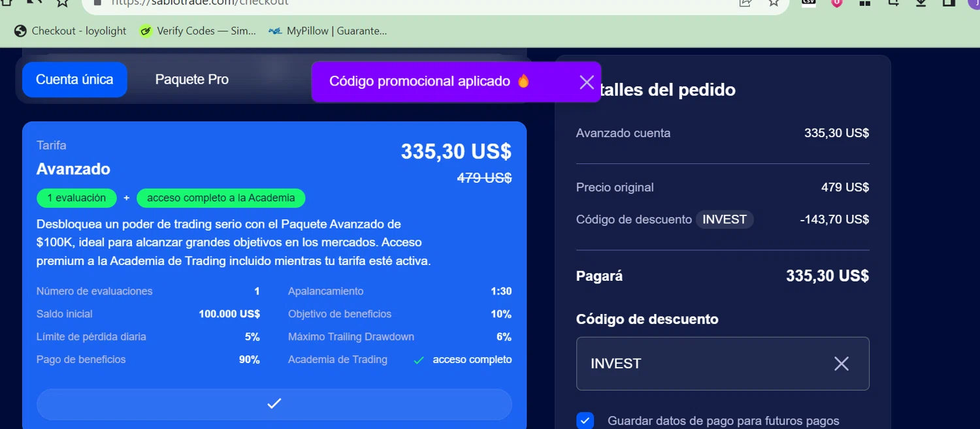980x429 pixels.
Task: Click the browser address bar URL
Action: tap(199, 3)
